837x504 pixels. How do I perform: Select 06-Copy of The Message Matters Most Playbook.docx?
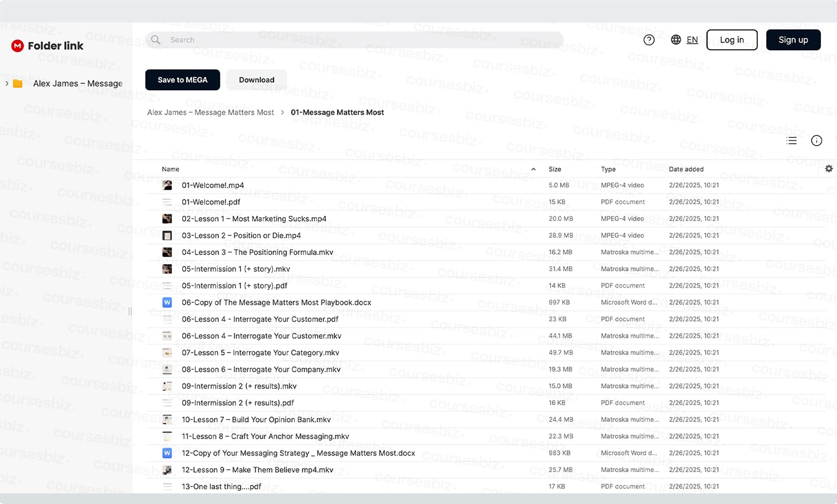point(276,302)
